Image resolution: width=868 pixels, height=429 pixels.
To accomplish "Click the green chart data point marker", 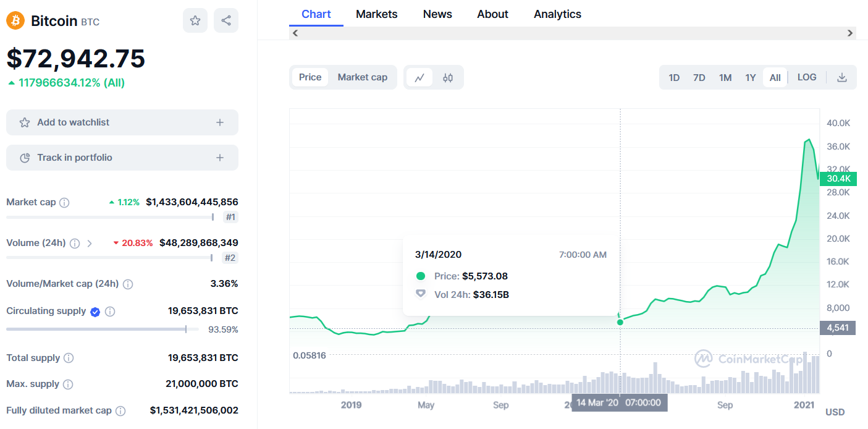I will (620, 322).
